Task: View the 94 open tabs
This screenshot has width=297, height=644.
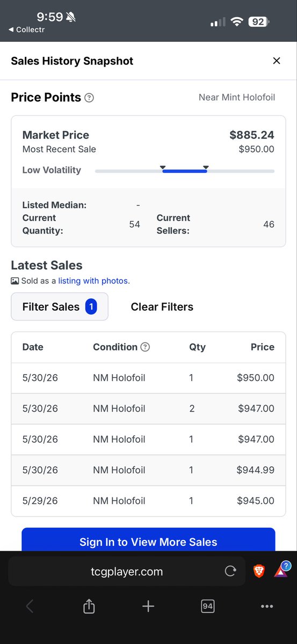Action: point(207,606)
